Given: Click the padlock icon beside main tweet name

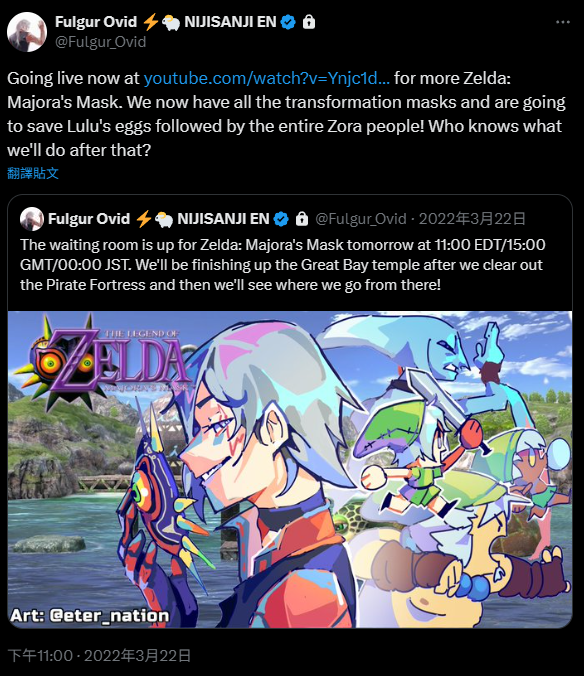Looking at the screenshot, I should 309,22.
